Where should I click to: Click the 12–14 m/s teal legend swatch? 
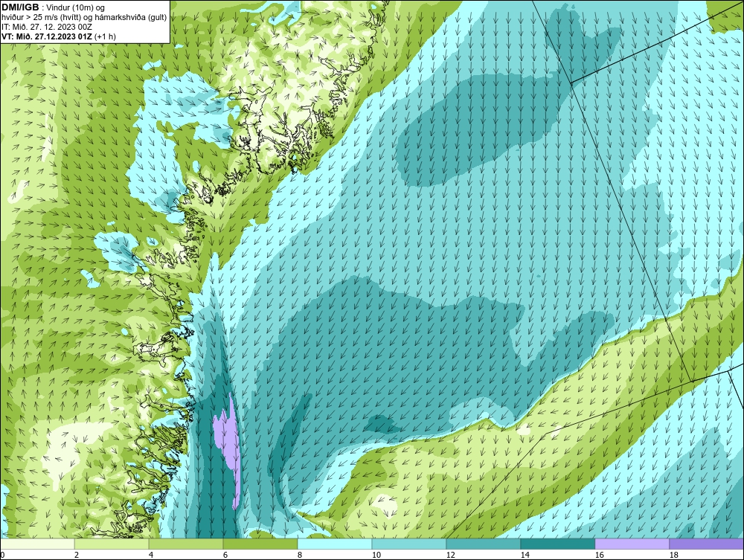484,544
